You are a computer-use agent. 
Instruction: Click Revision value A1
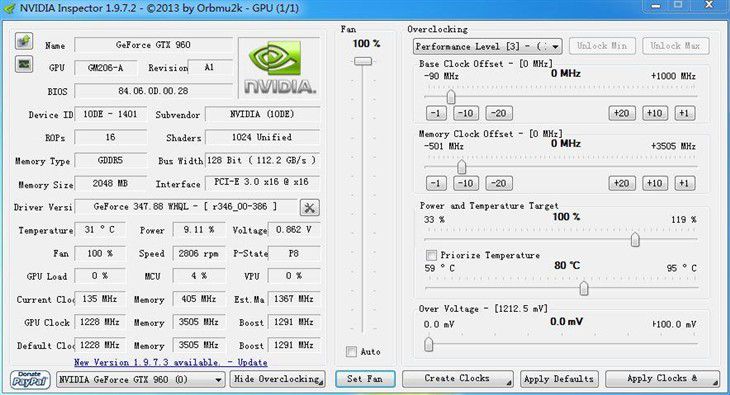210,68
